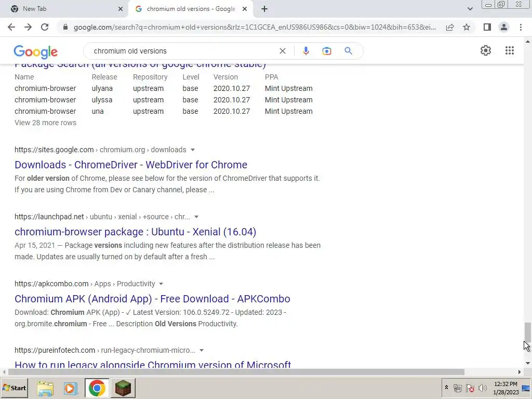Viewport: 532px width, 399px height.
Task: Show hidden system tray icons
Action: [446, 388]
